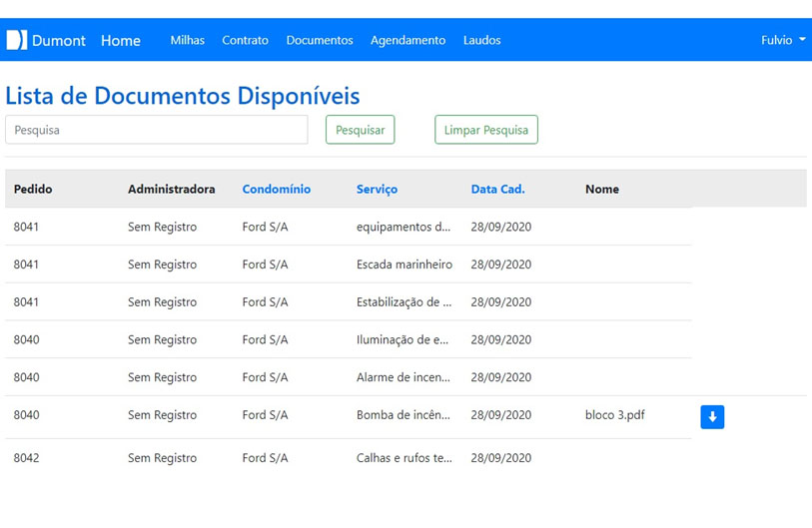Image resolution: width=812 pixels, height=528 pixels.
Task: Click the Dumont logo icon
Action: [x=17, y=40]
